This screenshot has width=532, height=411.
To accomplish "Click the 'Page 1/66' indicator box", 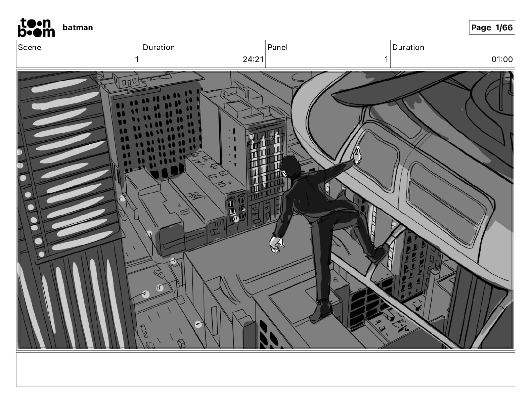I will 492,28.
